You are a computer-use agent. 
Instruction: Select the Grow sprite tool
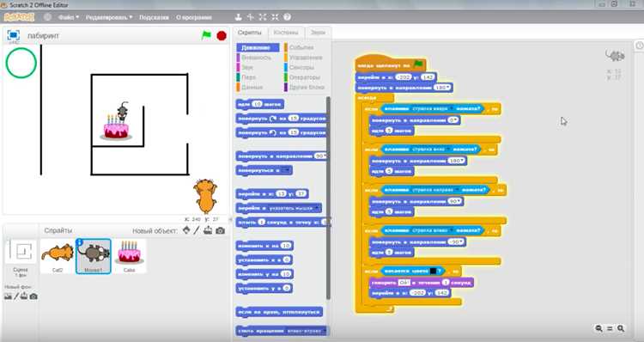click(263, 17)
